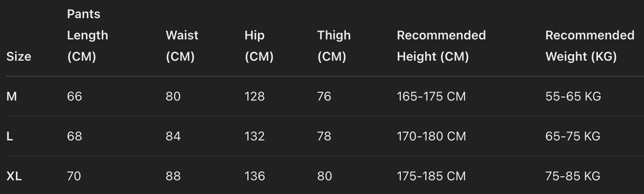This screenshot has width=644, height=194.
Task: Click the 175-185 CM height cell
Action: [431, 176]
